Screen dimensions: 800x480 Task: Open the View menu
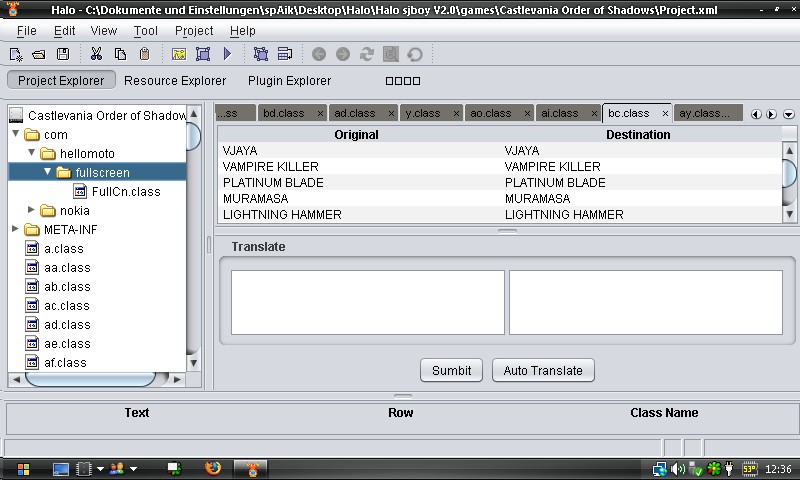tap(104, 31)
